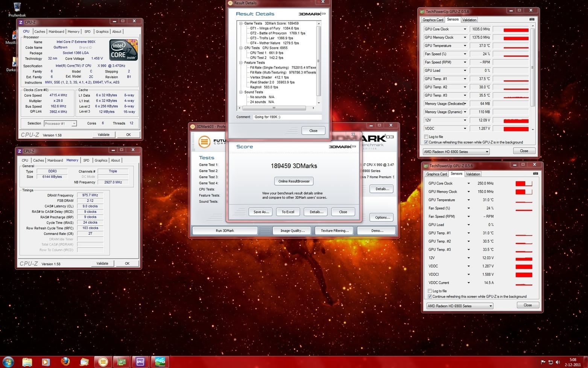
Task: Launch the Demo... button in 3DMark03
Action: click(x=377, y=231)
